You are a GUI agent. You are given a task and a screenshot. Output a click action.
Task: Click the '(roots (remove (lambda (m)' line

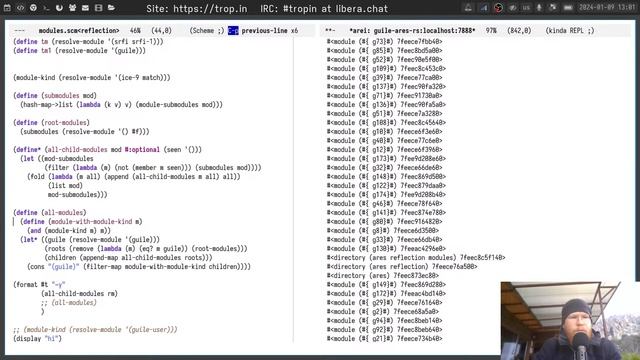click(146, 249)
